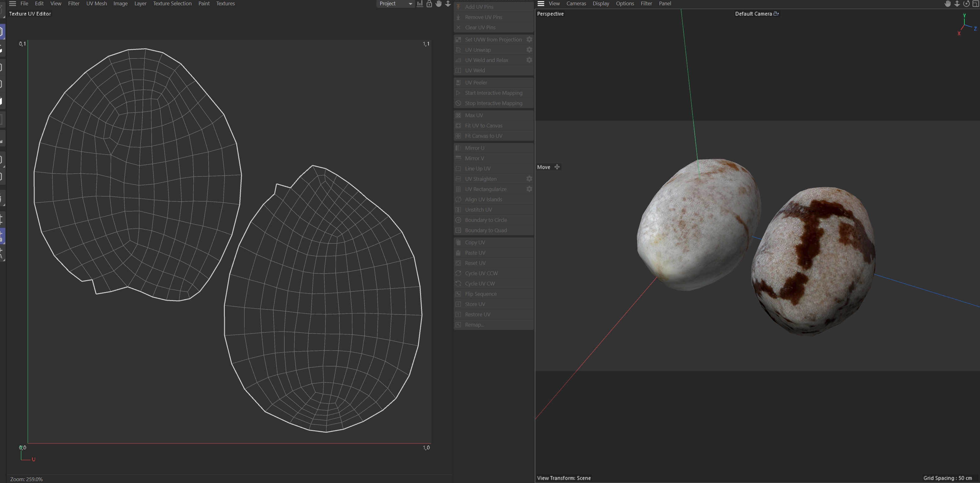
Task: Toggle the UV editor lock icon
Action: (429, 4)
